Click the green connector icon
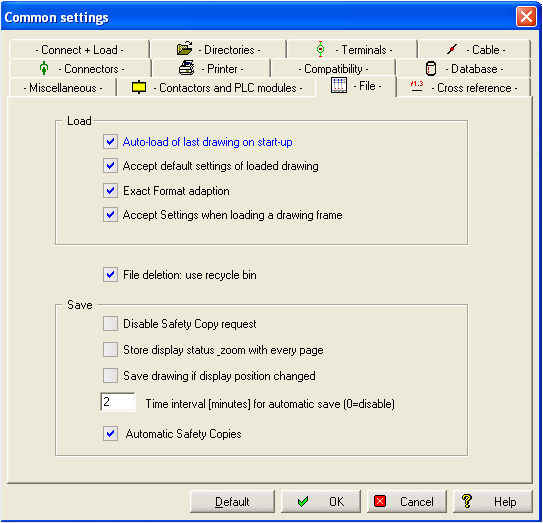Image resolution: width=543 pixels, height=523 pixels. (x=44, y=68)
